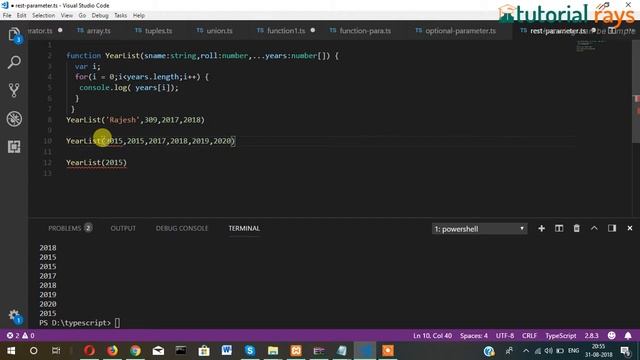The height and width of the screenshot is (360, 640).
Task: Open the Extensions view
Action: click(x=14, y=147)
